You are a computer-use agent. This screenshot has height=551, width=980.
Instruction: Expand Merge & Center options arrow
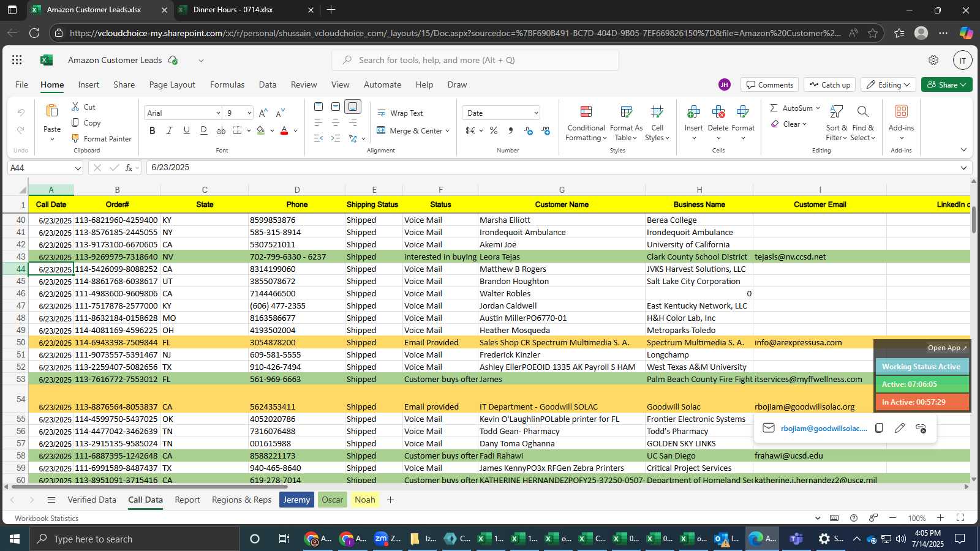[448, 131]
